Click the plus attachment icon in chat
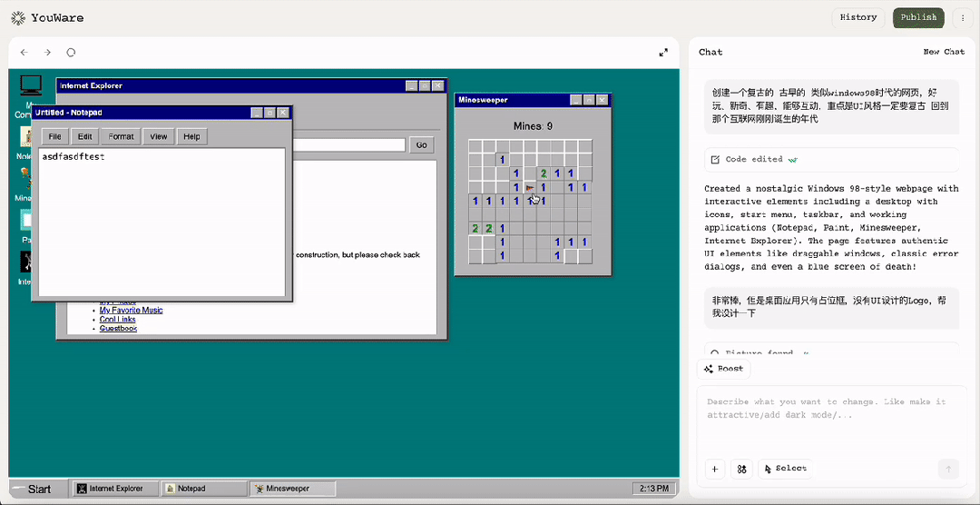Screen dimensions: 980x505 (x=715, y=469)
